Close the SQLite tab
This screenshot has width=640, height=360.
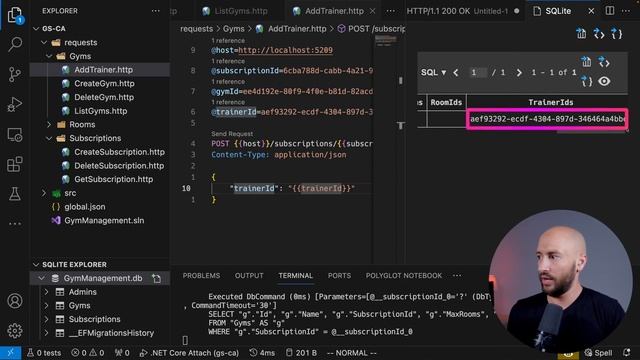coord(591,11)
